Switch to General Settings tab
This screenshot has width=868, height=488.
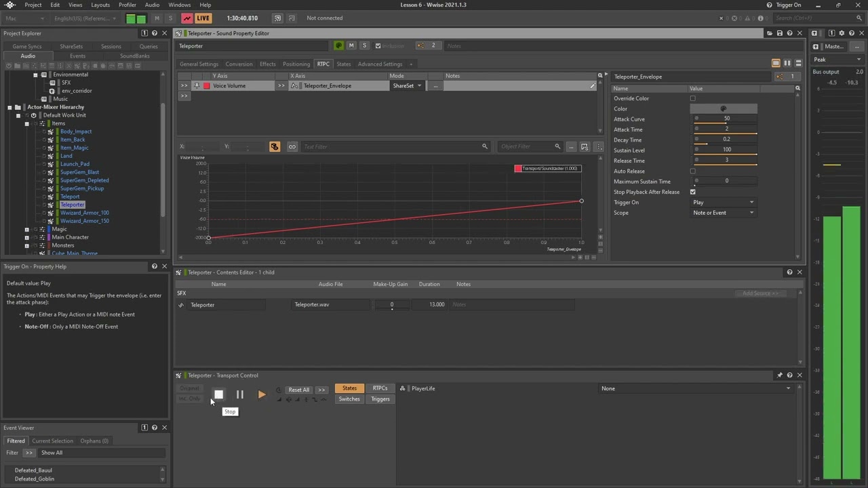pyautogui.click(x=199, y=64)
